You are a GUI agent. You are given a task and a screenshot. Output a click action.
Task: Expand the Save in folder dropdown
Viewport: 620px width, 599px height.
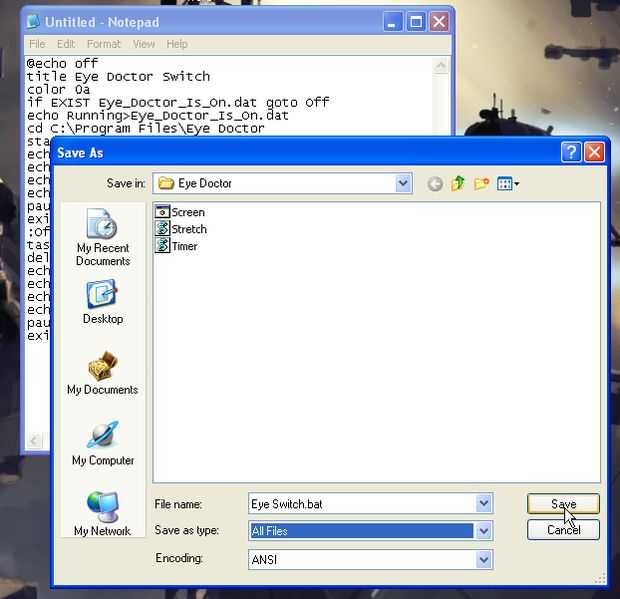click(403, 183)
